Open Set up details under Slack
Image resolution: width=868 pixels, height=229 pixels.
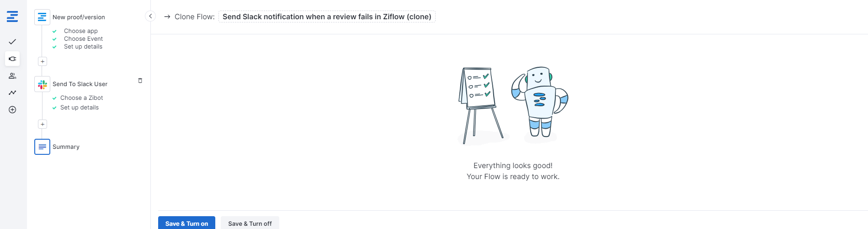[x=79, y=108]
